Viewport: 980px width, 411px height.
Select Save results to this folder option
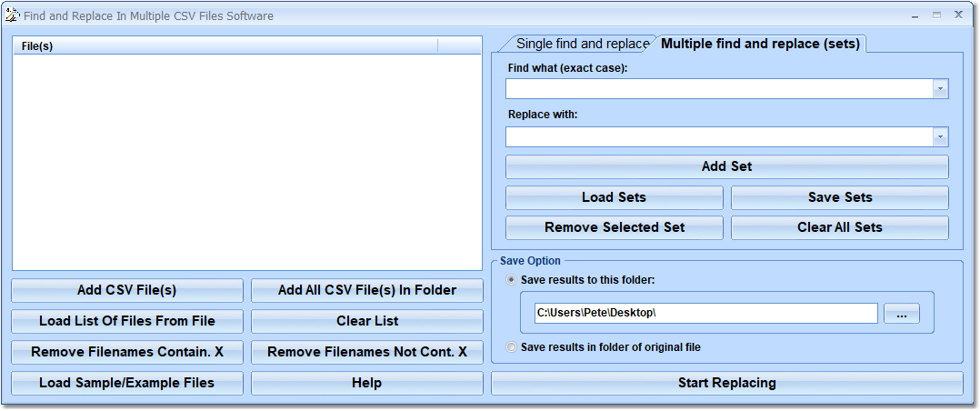[512, 279]
